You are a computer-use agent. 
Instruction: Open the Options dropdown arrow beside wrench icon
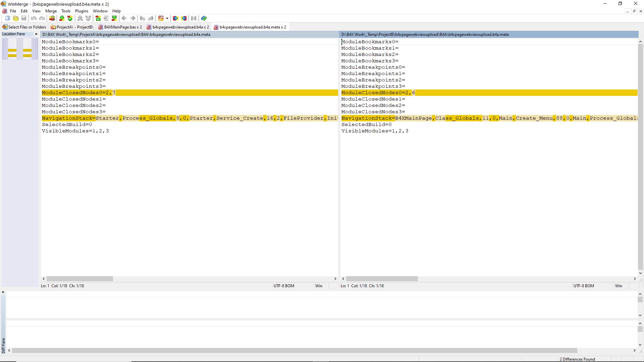point(167,18)
